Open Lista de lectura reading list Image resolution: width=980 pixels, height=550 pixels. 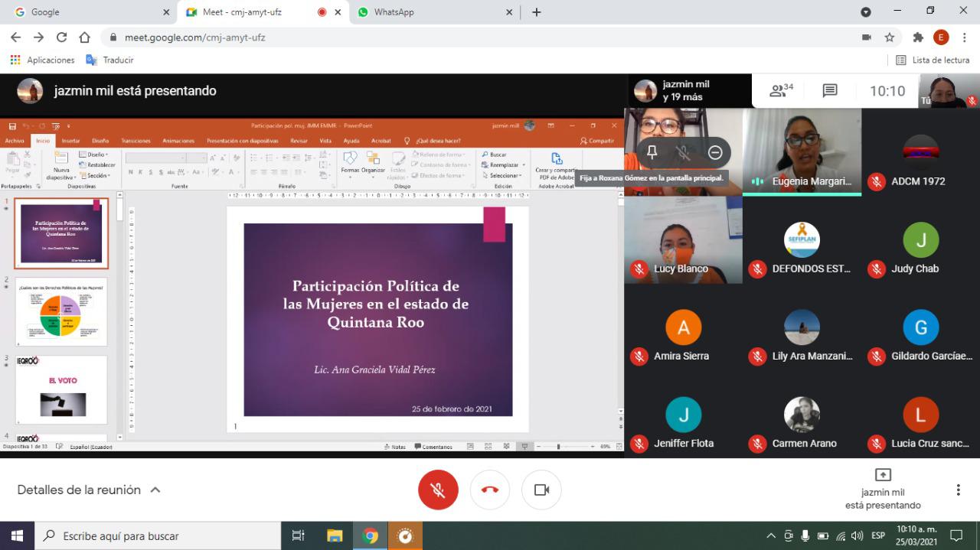(933, 60)
